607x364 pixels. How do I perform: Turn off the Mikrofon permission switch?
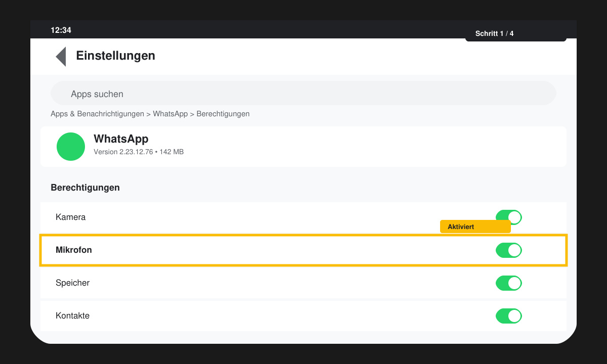508,250
